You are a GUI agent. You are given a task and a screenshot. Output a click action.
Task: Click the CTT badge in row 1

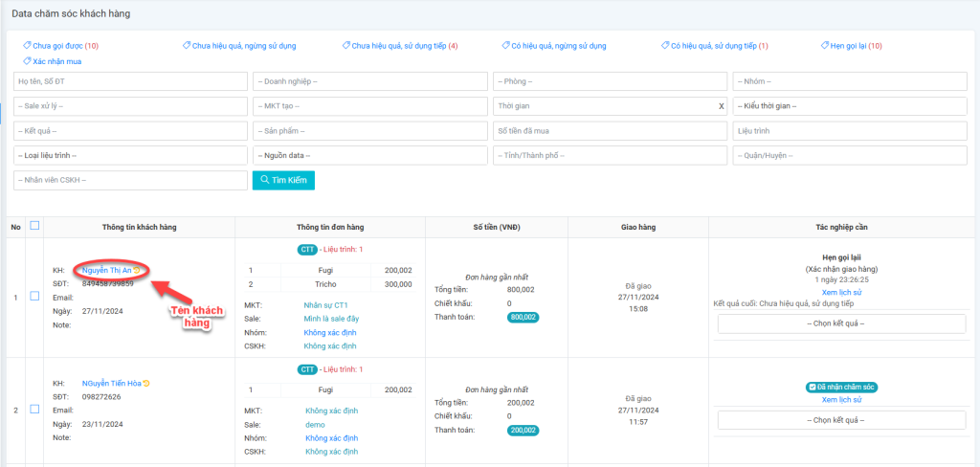(x=307, y=250)
